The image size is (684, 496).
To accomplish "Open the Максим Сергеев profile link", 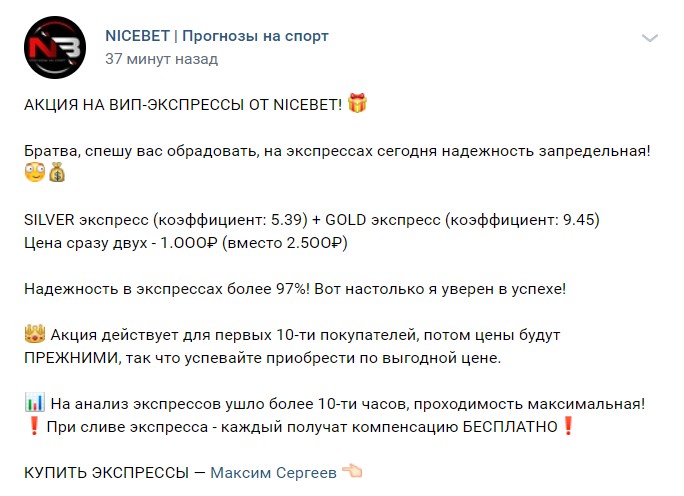I will (273, 473).
